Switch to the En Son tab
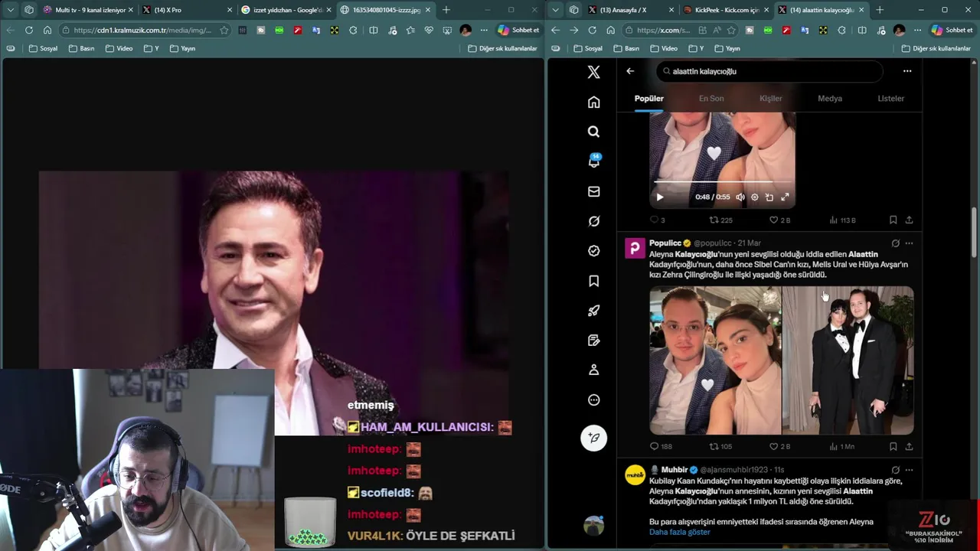Screen dimensions: 980x551 pyautogui.click(x=711, y=98)
